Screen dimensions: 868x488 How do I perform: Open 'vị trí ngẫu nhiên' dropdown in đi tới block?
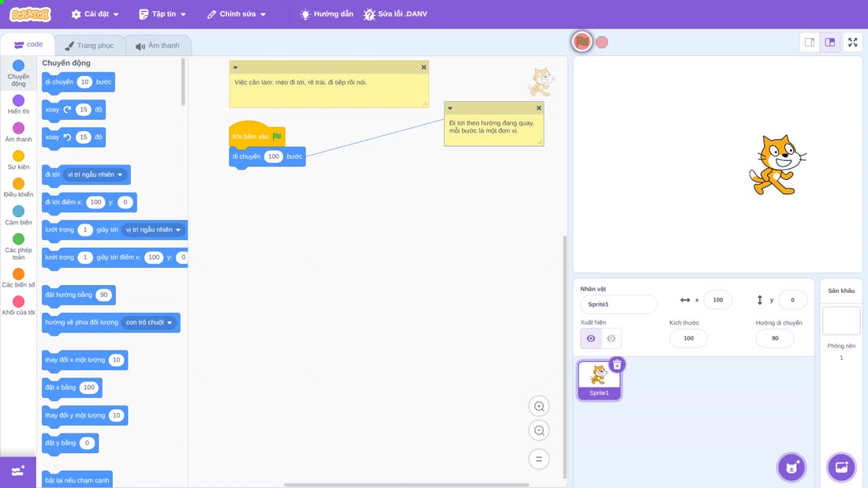pyautogui.click(x=95, y=175)
